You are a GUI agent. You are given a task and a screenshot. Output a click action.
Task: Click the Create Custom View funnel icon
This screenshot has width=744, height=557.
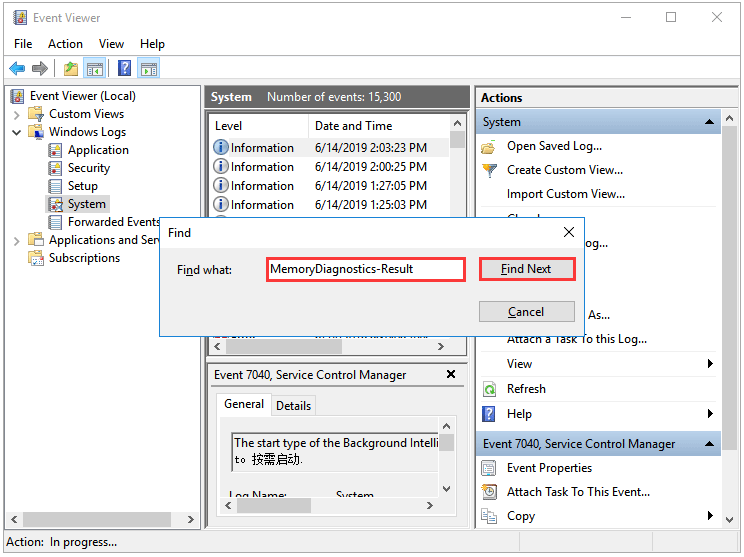tap(489, 170)
